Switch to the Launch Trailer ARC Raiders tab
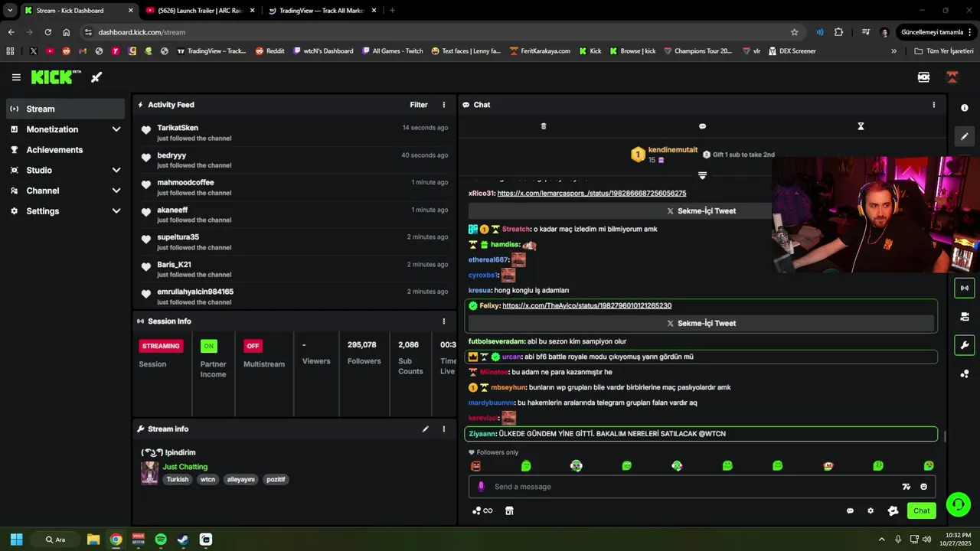Viewport: 980px width, 551px height. [201, 11]
